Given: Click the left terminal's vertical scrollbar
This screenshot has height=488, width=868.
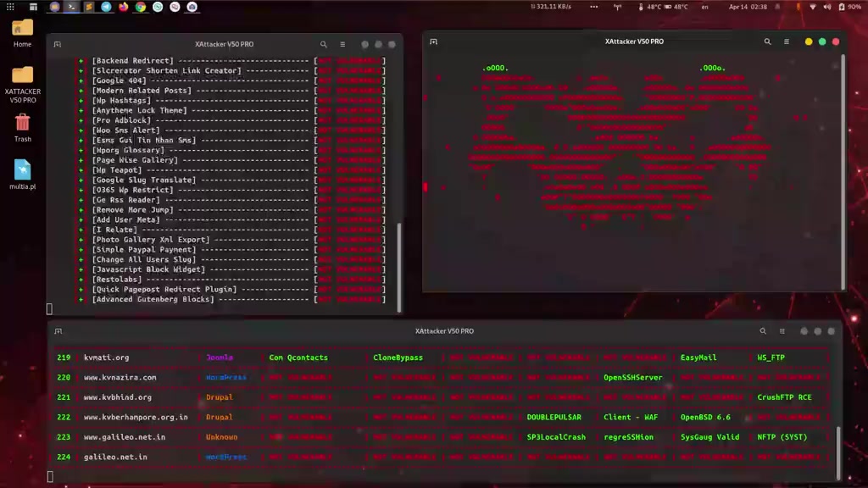Looking at the screenshot, I should pos(399,267).
